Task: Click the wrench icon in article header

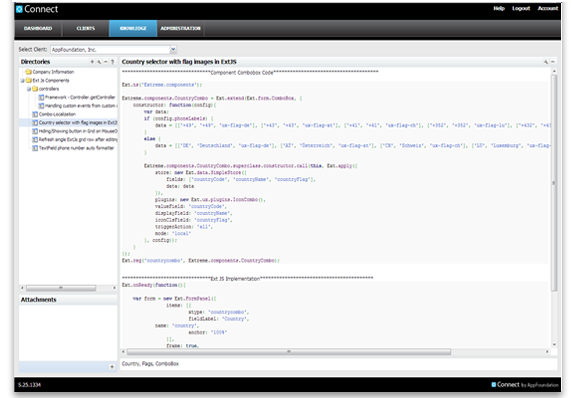Action: [x=546, y=62]
